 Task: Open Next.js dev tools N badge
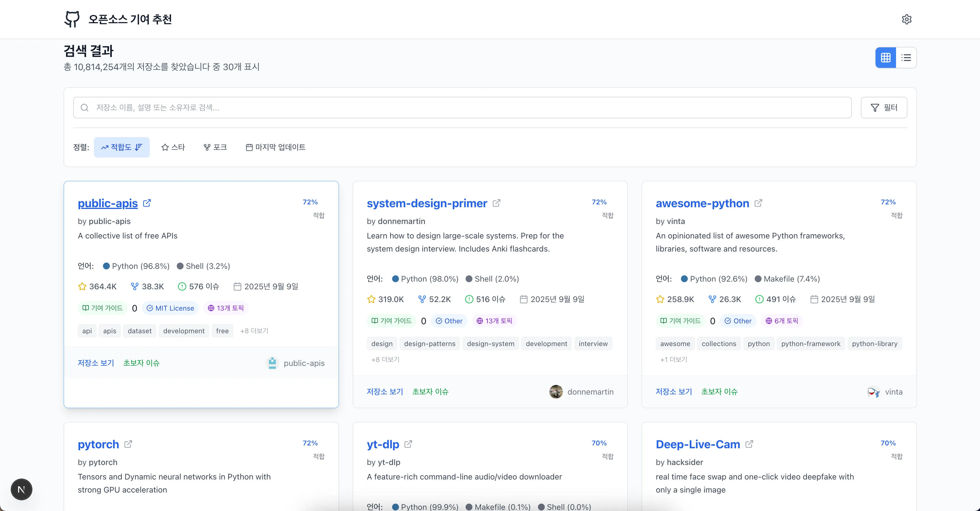tap(21, 489)
